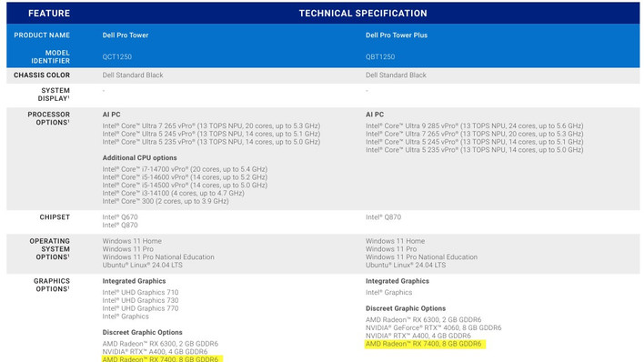Click the OPERATING SYSTEM OPTIONS row label
This screenshot has height=362, width=644.
click(x=50, y=249)
